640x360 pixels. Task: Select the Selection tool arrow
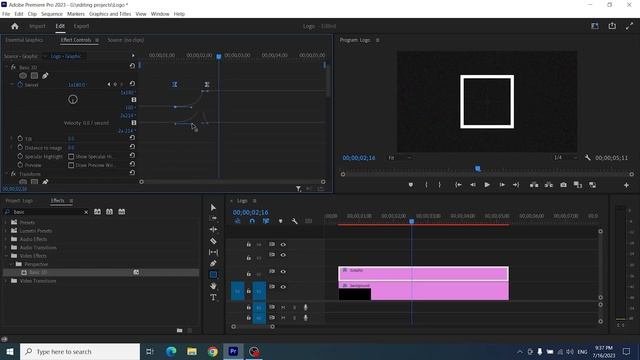coord(213,207)
